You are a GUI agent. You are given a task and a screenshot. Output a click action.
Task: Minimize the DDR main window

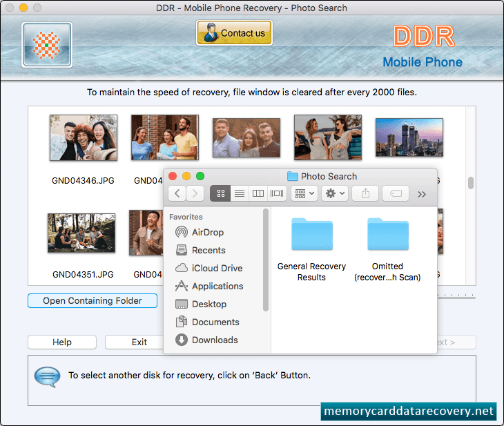point(23,8)
